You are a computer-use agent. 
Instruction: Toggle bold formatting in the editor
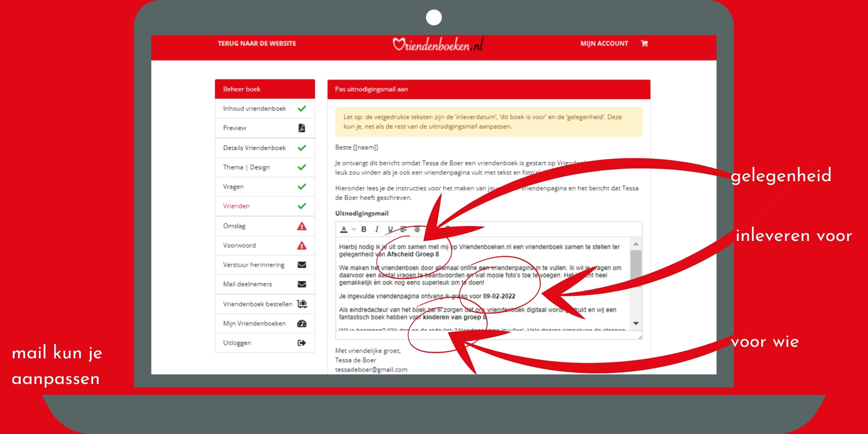364,229
